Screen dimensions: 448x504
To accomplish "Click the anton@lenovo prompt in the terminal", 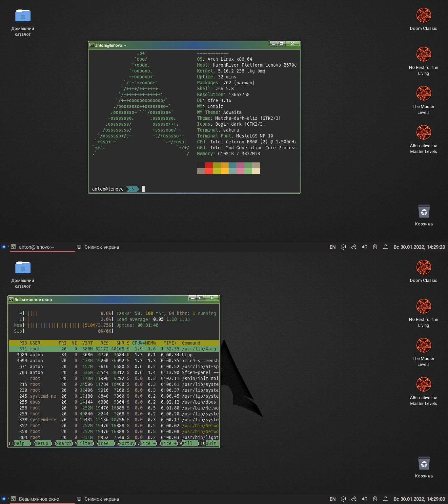I will click(x=108, y=189).
